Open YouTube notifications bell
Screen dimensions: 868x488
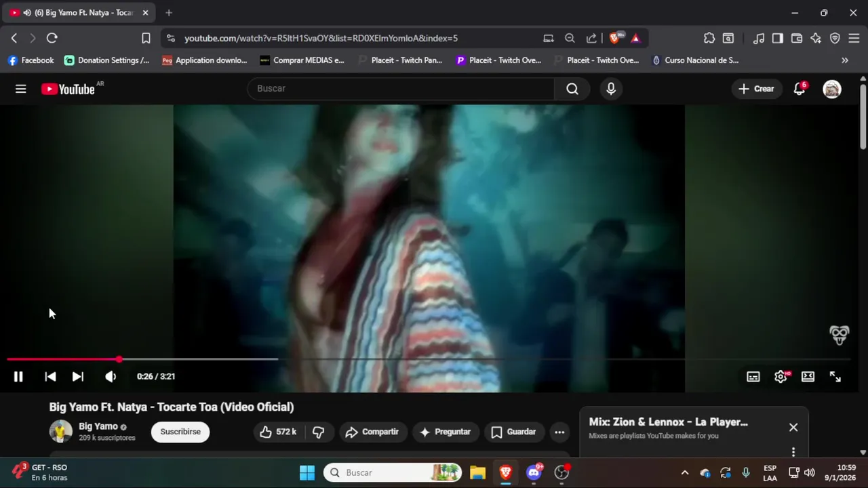pyautogui.click(x=800, y=89)
